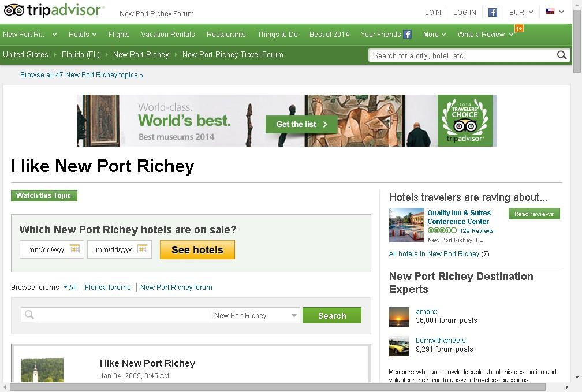
Task: Click the rating bubbles for Quality Inn
Action: [x=442, y=230]
